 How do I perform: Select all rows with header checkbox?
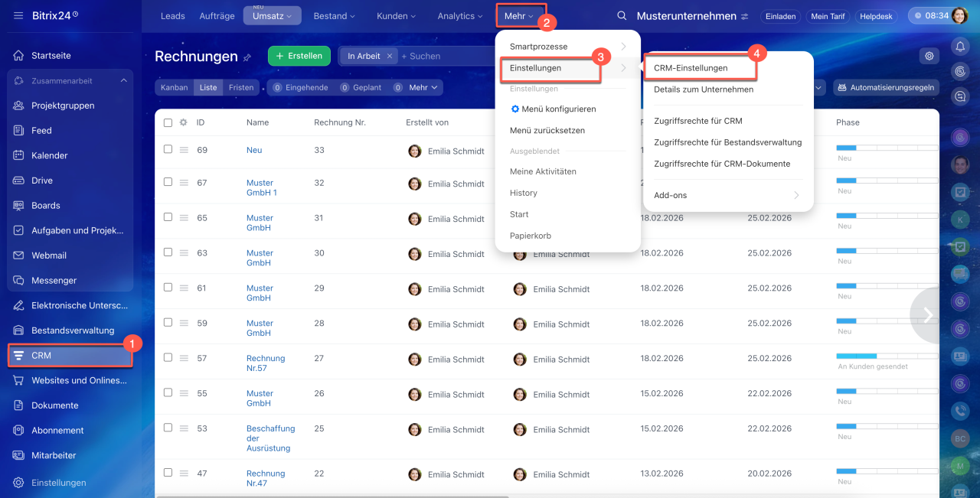(168, 122)
